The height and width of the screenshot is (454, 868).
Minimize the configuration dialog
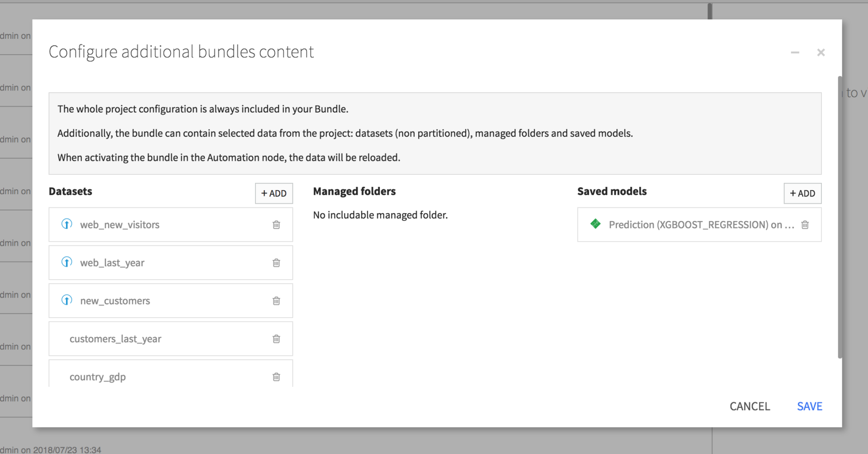coord(795,52)
